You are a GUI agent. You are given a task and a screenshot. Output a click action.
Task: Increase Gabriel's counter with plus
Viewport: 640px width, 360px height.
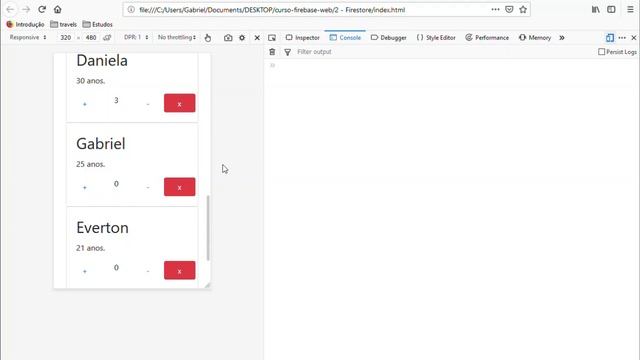[x=85, y=187]
